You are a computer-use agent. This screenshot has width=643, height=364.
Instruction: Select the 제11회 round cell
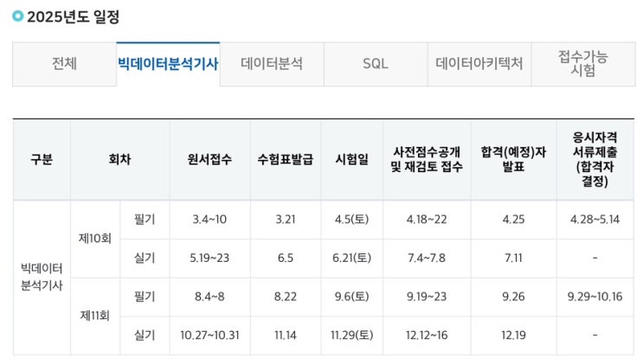click(95, 316)
